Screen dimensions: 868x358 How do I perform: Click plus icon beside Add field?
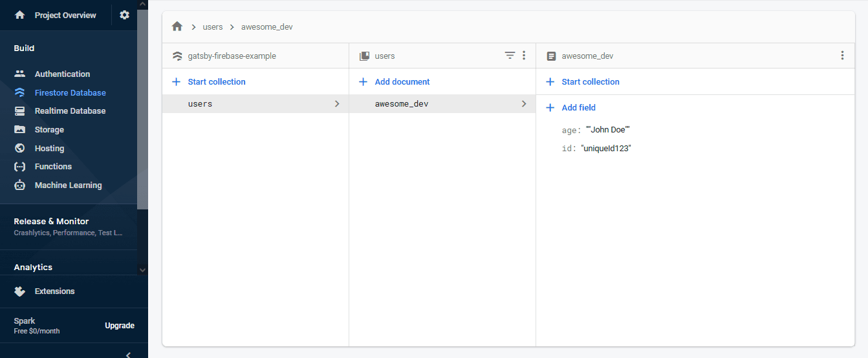pyautogui.click(x=550, y=107)
